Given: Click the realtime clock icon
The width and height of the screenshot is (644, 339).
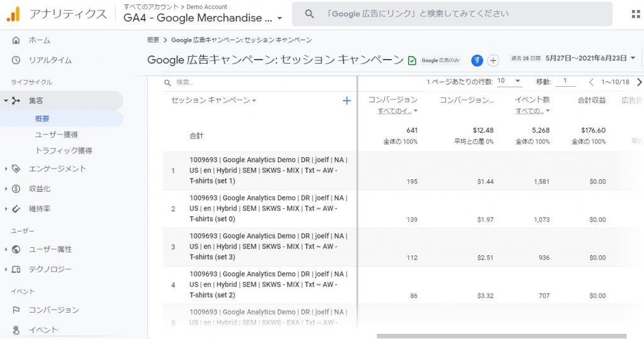Looking at the screenshot, I should [x=16, y=60].
